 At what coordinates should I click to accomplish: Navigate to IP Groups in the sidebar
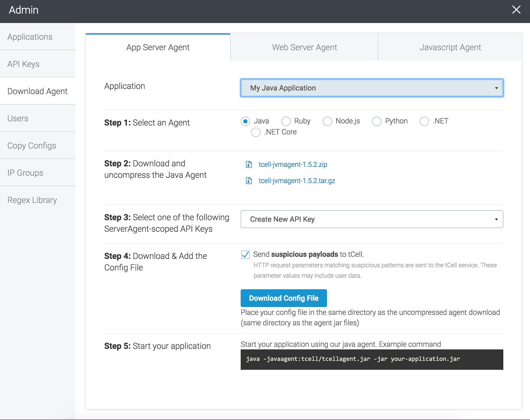pyautogui.click(x=25, y=173)
